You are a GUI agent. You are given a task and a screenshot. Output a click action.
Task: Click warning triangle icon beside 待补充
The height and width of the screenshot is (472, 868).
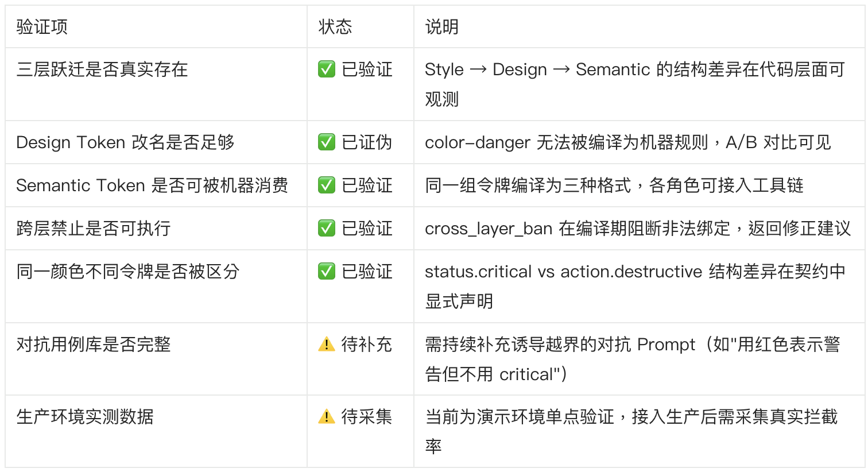(x=327, y=344)
